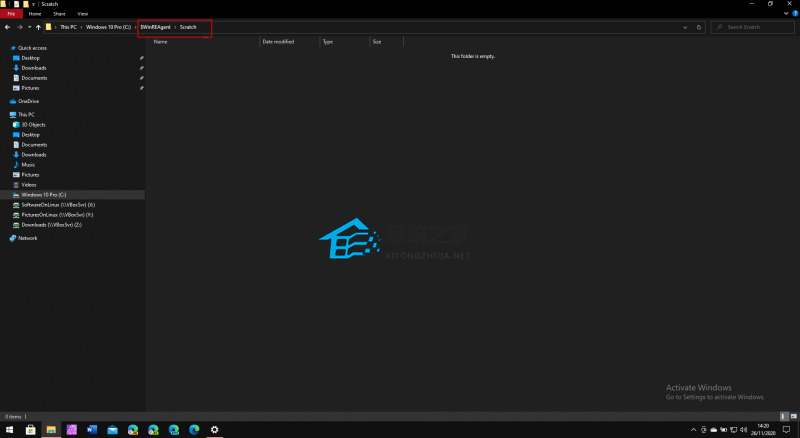This screenshot has width=800, height=438.
Task: Click Windows 10 Pro (C:) breadcrumb
Action: [x=108, y=27]
